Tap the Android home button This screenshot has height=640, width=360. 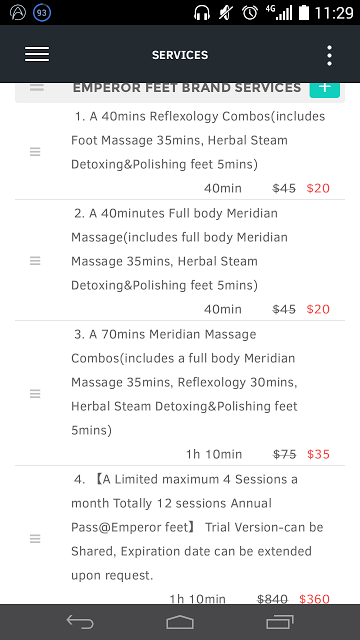tap(180, 622)
